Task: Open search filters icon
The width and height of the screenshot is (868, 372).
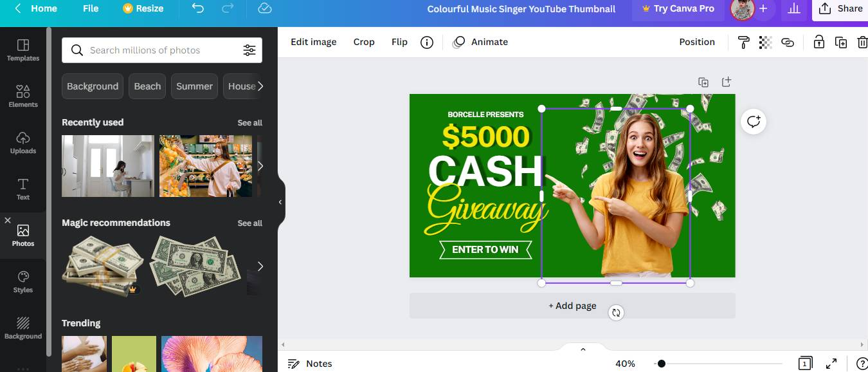Action: 249,50
